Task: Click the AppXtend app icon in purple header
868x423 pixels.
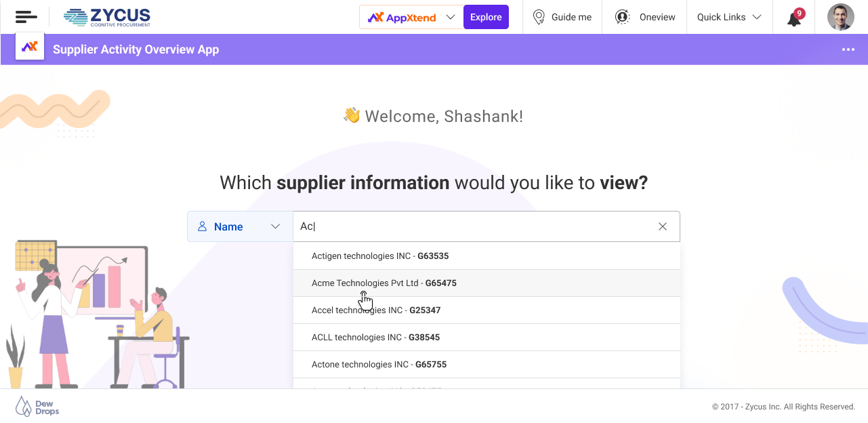Action: point(30,47)
